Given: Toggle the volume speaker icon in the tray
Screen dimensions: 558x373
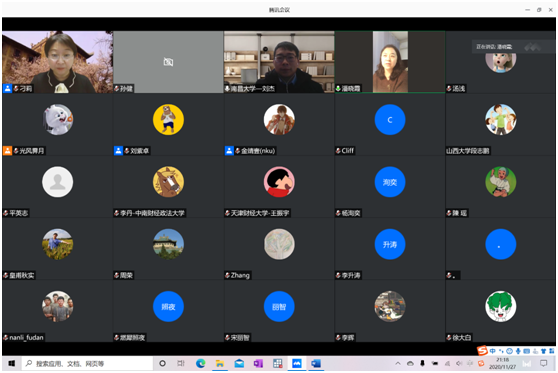Looking at the screenshot, I should pyautogui.click(x=459, y=363).
